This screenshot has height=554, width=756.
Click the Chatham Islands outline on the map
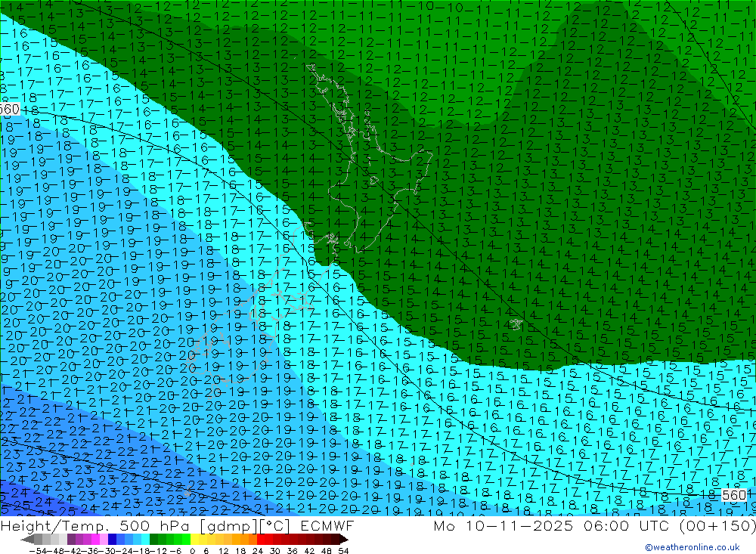(516, 324)
